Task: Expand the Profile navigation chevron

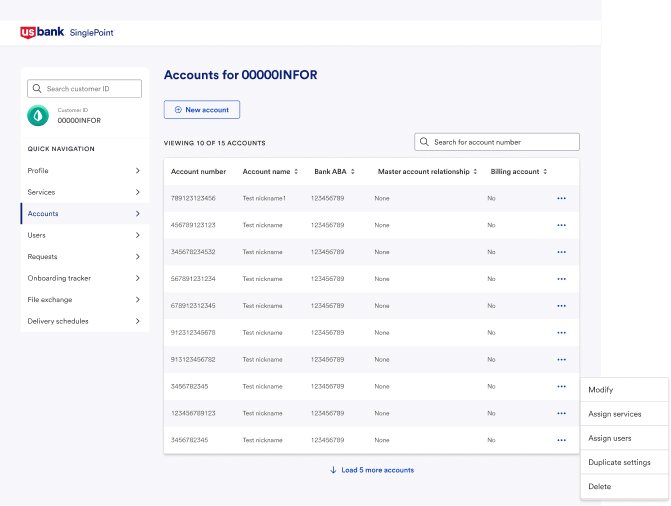Action: [x=137, y=170]
